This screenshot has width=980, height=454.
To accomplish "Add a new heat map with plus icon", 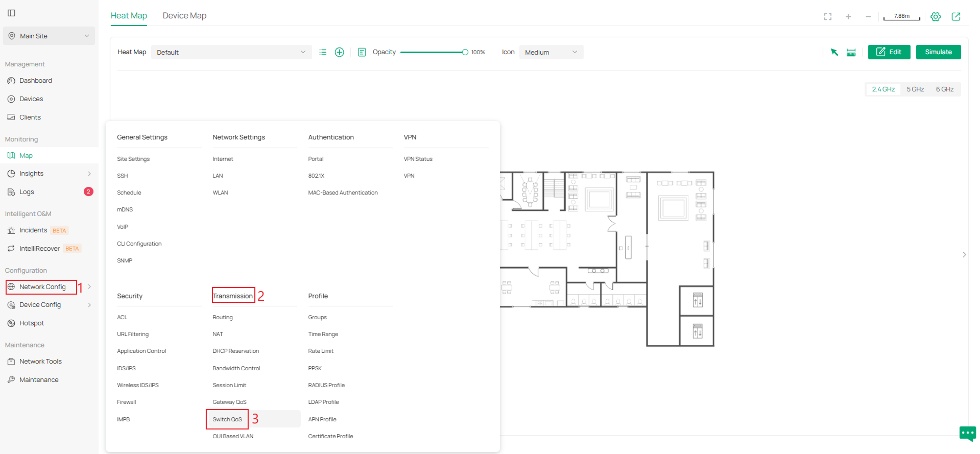I will click(339, 52).
